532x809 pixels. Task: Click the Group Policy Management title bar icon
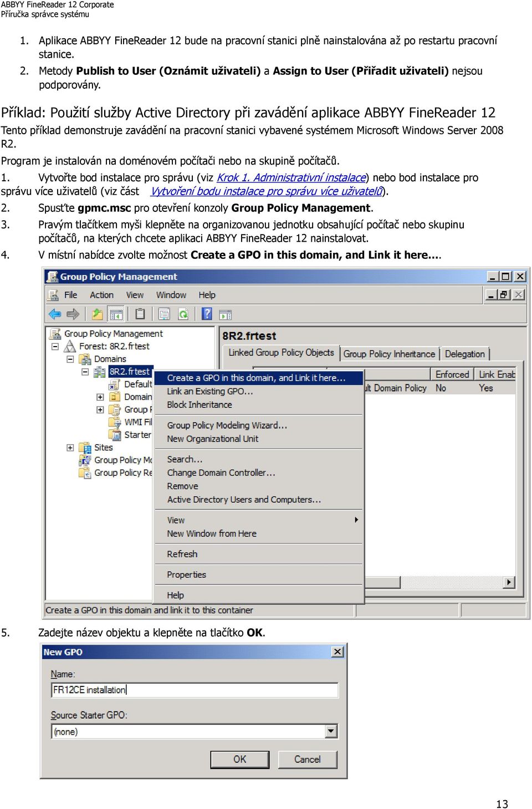click(52, 276)
